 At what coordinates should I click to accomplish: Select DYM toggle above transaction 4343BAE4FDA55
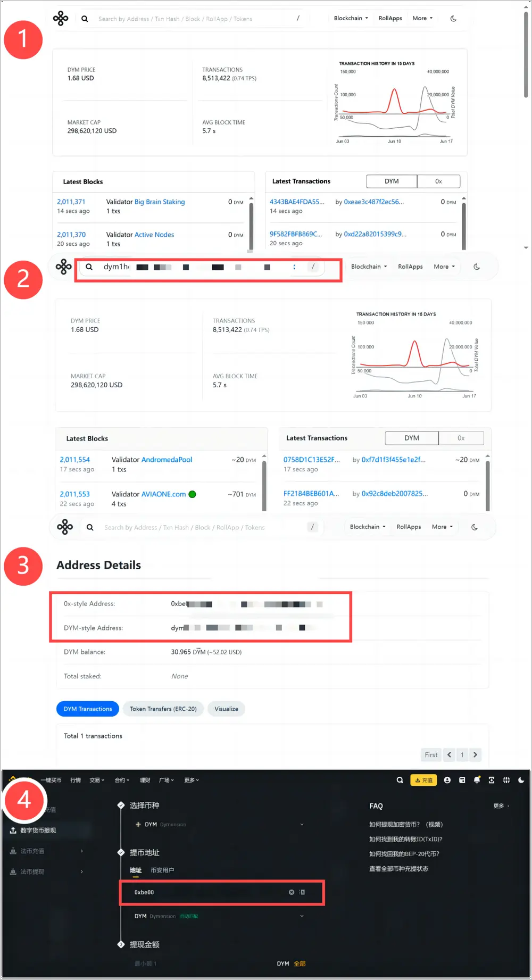coord(392,181)
